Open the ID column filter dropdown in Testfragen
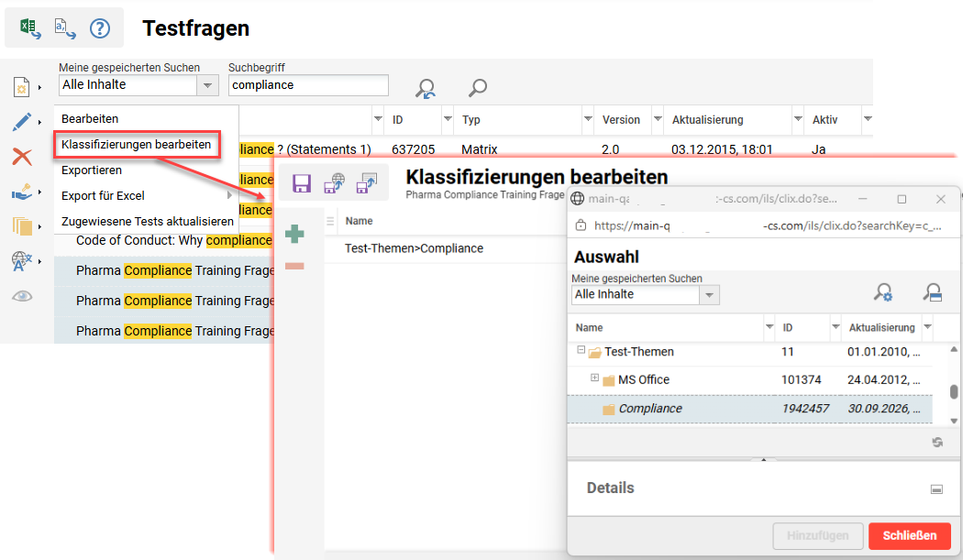963x560 pixels. [x=448, y=118]
